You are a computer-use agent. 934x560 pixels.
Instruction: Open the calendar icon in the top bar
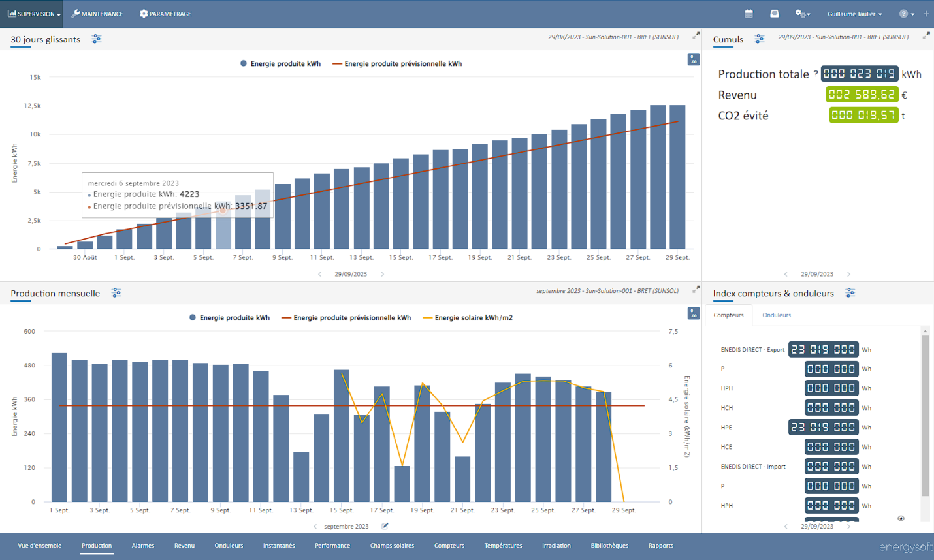[x=749, y=14]
